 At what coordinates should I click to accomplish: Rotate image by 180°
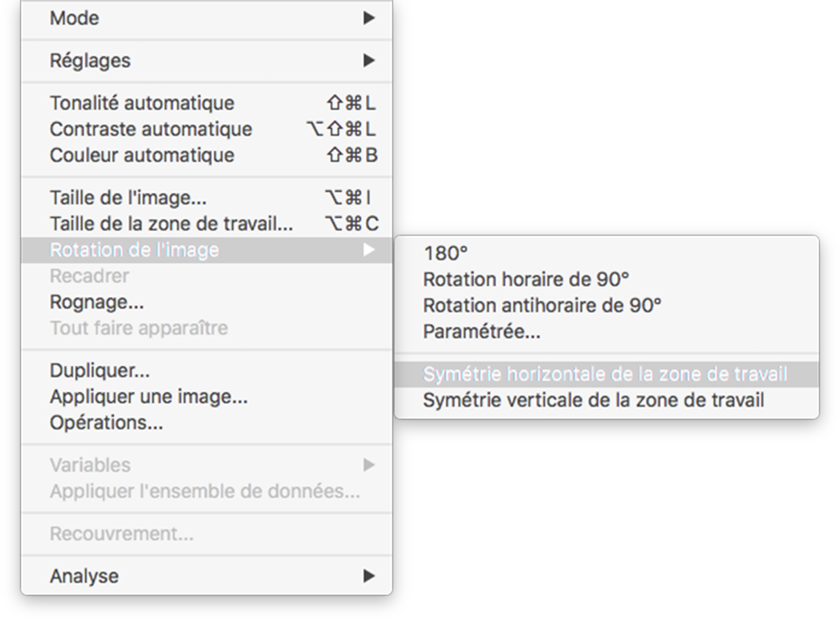pos(446,253)
